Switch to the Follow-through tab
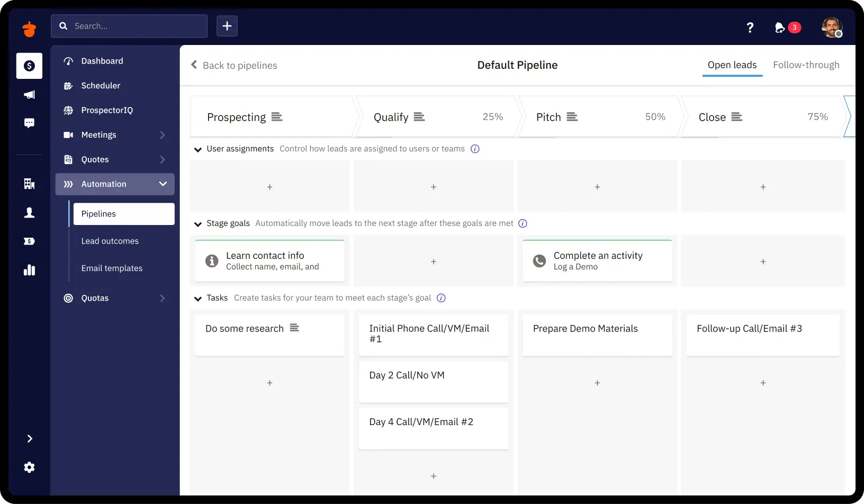 click(806, 65)
